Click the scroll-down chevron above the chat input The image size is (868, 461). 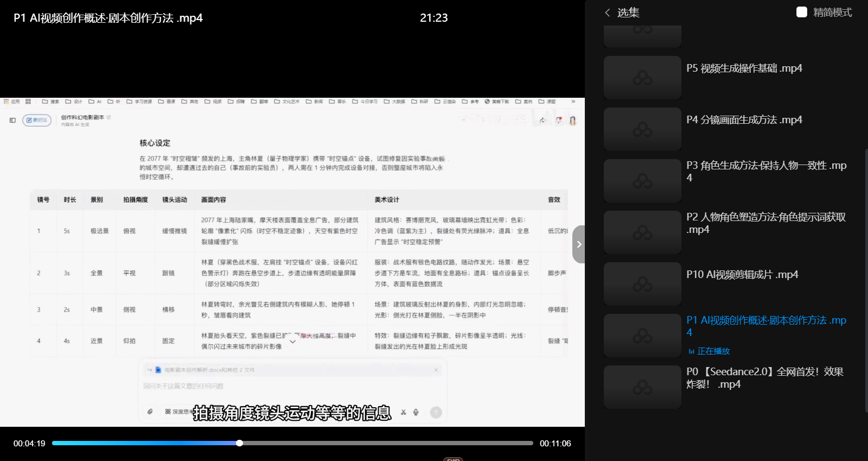(293, 342)
